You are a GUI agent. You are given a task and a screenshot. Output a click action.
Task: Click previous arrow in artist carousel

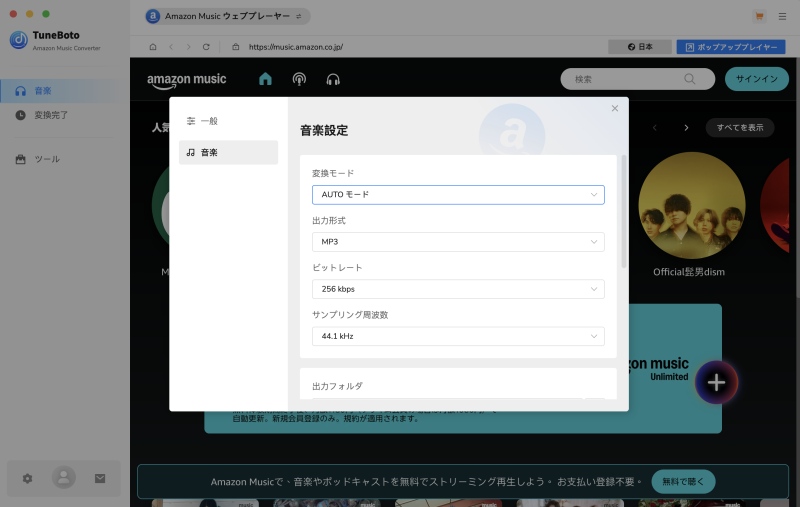click(x=655, y=128)
